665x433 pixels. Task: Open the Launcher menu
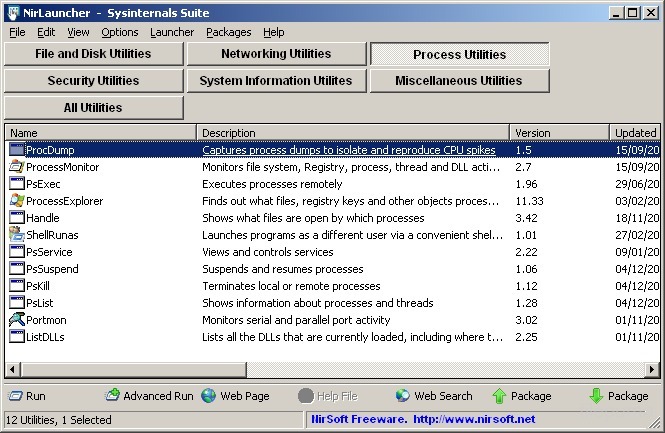(172, 32)
